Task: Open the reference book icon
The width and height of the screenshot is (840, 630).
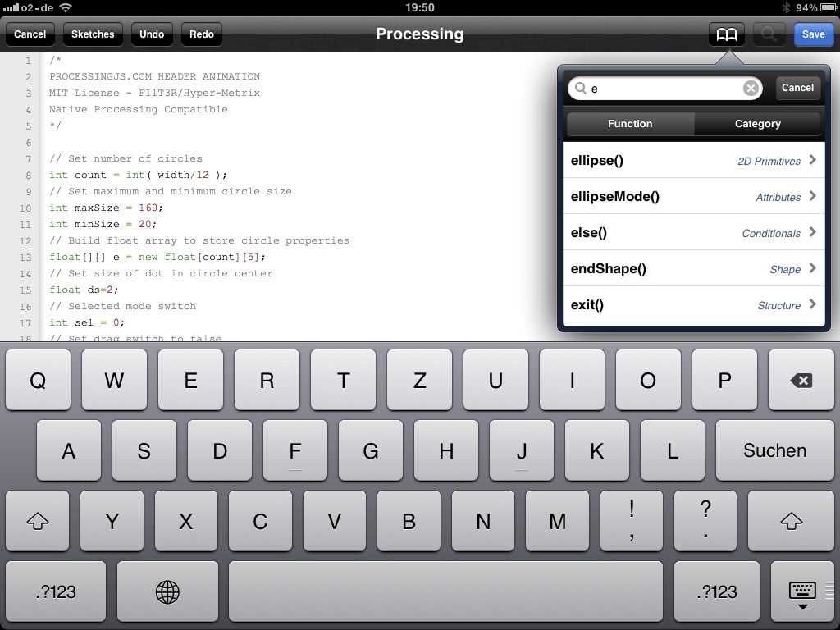Action: click(727, 34)
